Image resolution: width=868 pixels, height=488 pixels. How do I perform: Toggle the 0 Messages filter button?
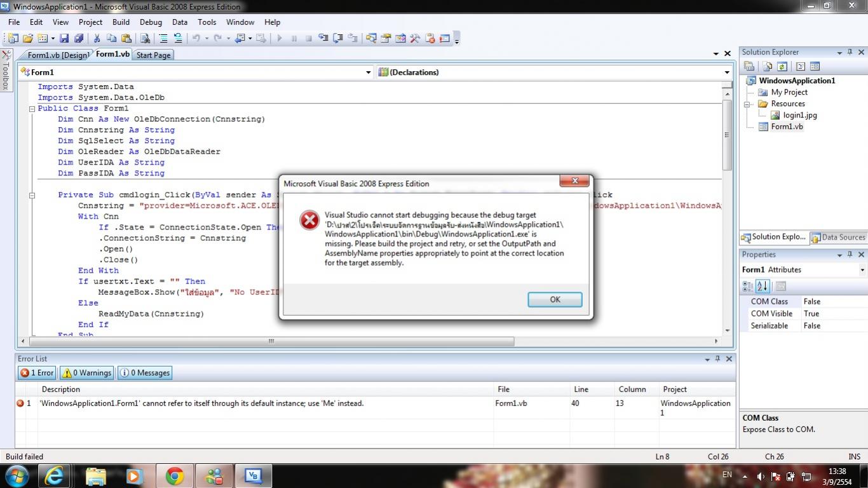pyautogui.click(x=145, y=373)
